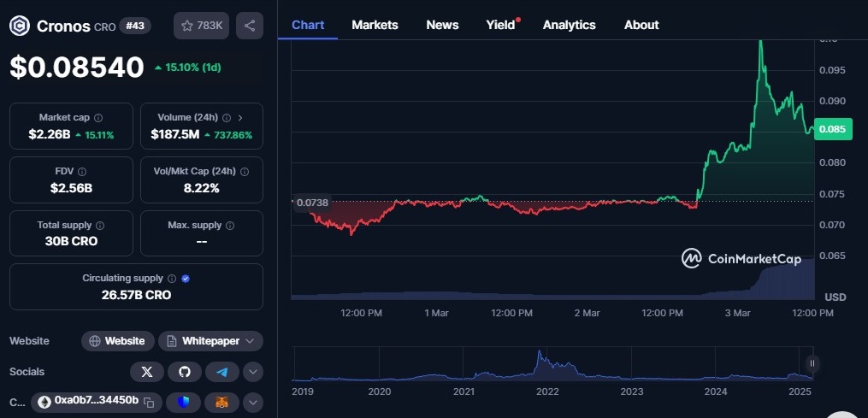Screen dimensions: 868x418
Task: Open the Analytics tab
Action: (x=569, y=25)
